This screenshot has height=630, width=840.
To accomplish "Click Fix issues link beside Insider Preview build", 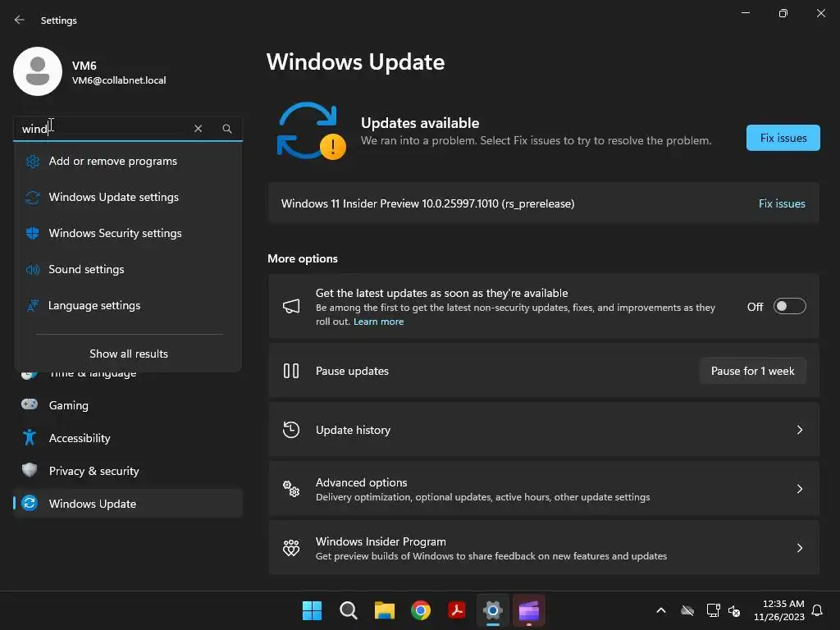I will coord(782,203).
